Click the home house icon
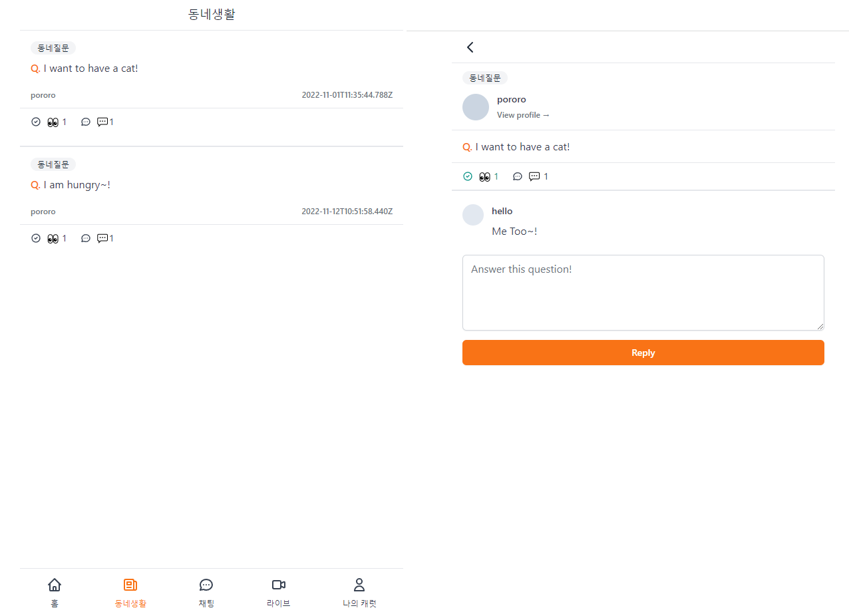 point(55,585)
